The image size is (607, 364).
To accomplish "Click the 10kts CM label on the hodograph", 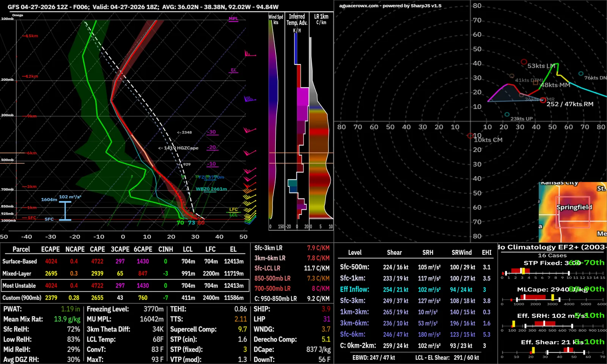I will click(488, 140).
